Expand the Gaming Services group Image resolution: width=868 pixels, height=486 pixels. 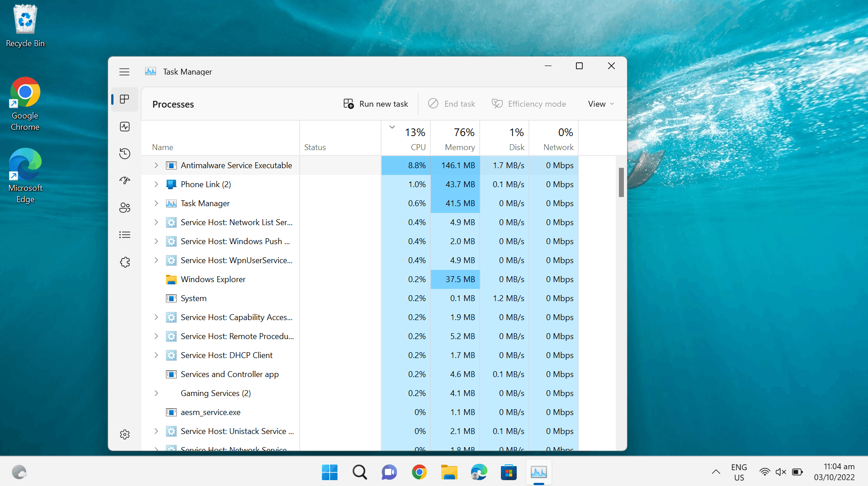pos(156,393)
